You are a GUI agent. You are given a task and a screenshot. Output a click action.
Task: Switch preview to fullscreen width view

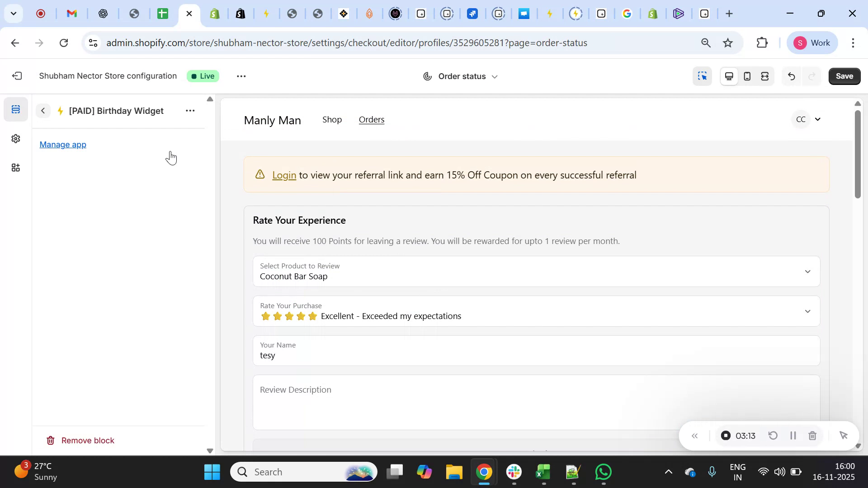(765, 76)
